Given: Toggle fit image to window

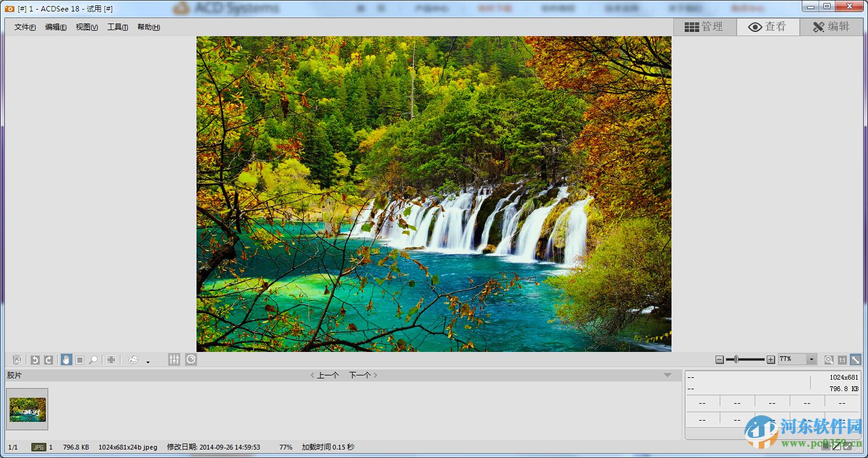Looking at the screenshot, I should 855,360.
